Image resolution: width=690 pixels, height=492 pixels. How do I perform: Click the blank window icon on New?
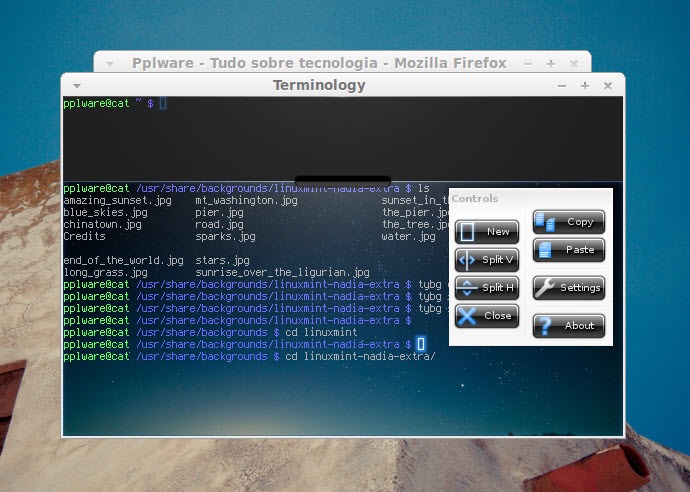(x=467, y=231)
